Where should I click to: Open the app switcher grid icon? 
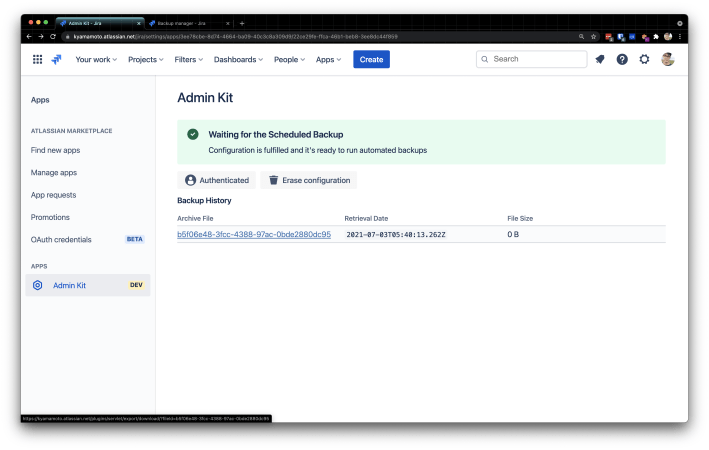click(38, 59)
